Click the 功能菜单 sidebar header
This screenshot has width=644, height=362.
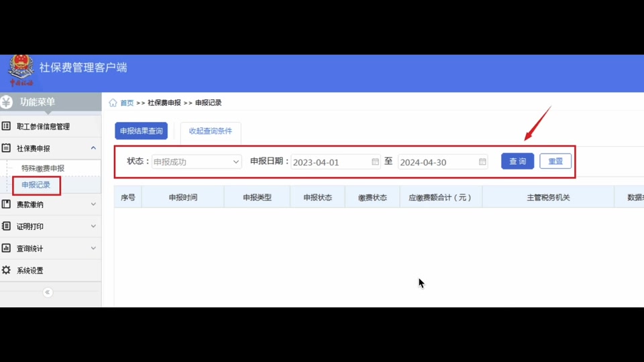coord(50,102)
